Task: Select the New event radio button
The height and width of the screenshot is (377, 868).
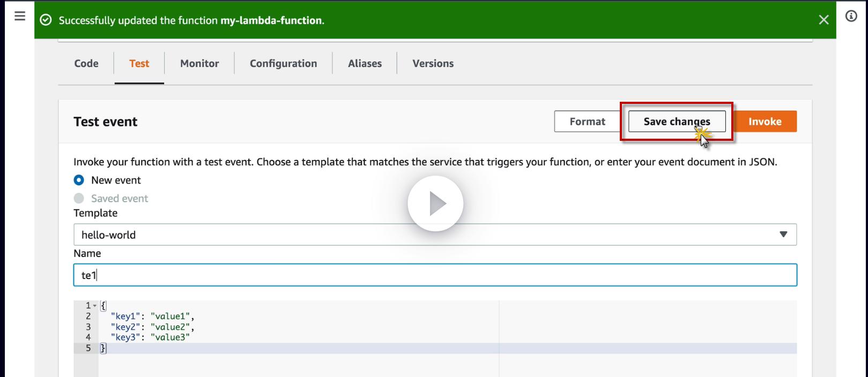Action: coord(79,180)
